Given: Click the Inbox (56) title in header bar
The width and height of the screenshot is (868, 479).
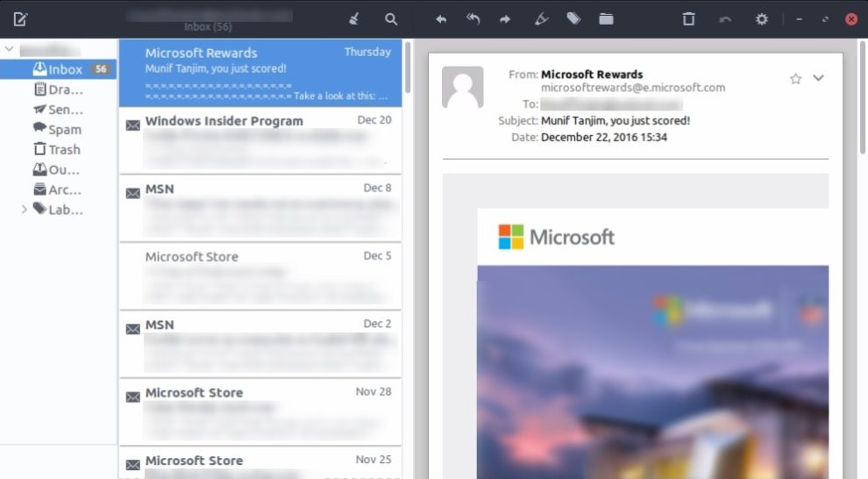Looking at the screenshot, I should pyautogui.click(x=208, y=26).
